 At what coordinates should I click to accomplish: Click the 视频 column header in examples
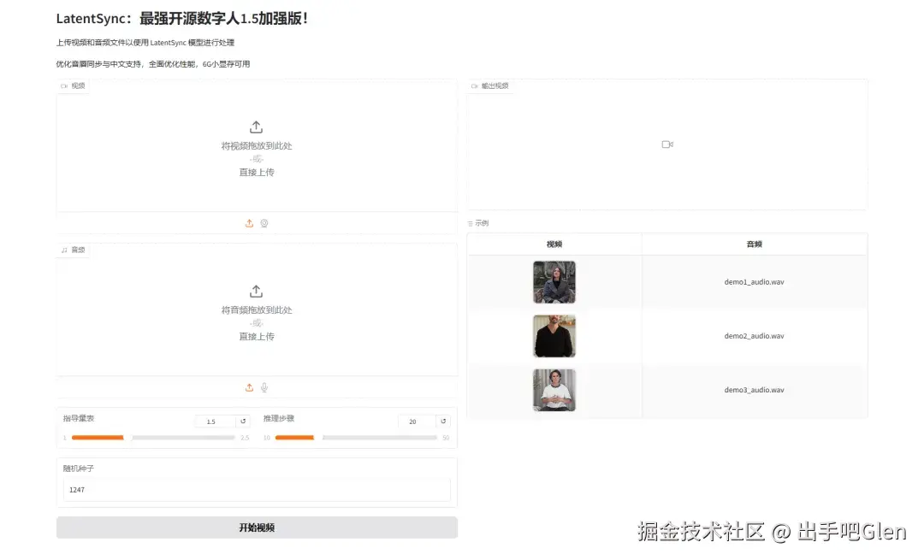[554, 245]
